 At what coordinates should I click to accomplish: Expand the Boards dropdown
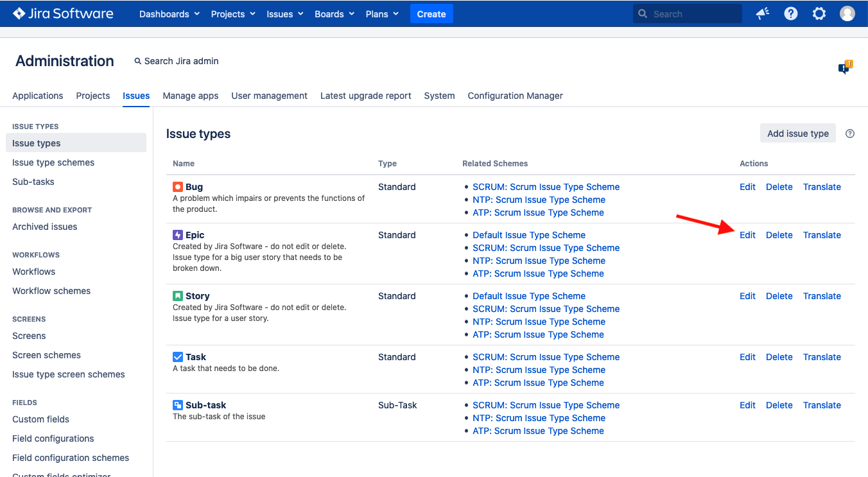click(x=335, y=13)
